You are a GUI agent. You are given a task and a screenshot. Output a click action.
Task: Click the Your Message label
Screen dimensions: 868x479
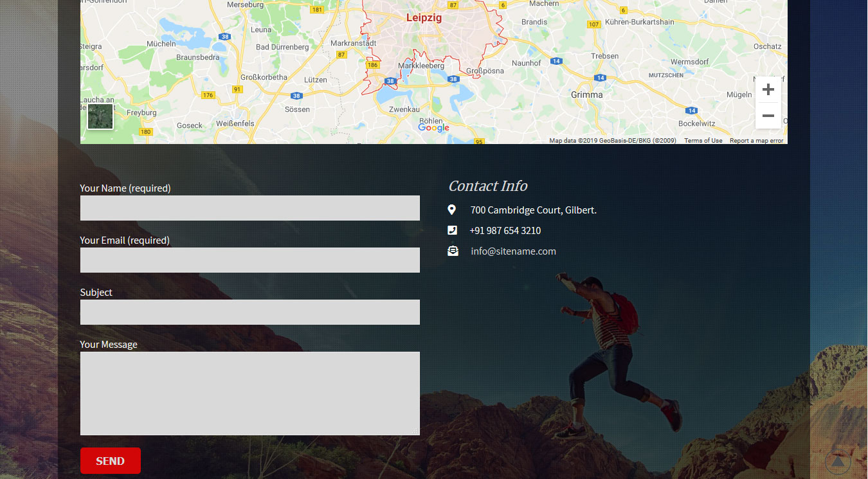tap(109, 345)
